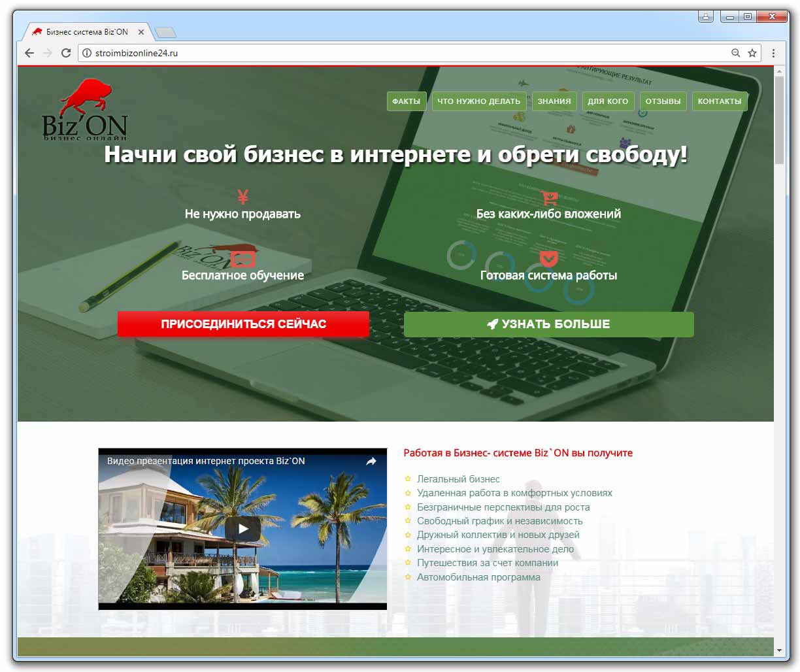Click heading Работая в Бизнес- системе Biz`ON
The image size is (800, 672).
pos(518,453)
